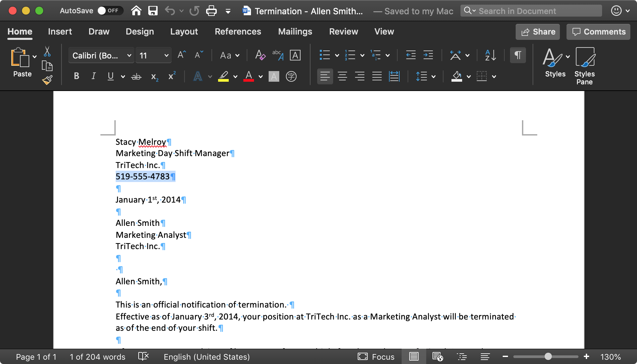Cut selection with scissors icon
637x364 pixels.
point(47,51)
